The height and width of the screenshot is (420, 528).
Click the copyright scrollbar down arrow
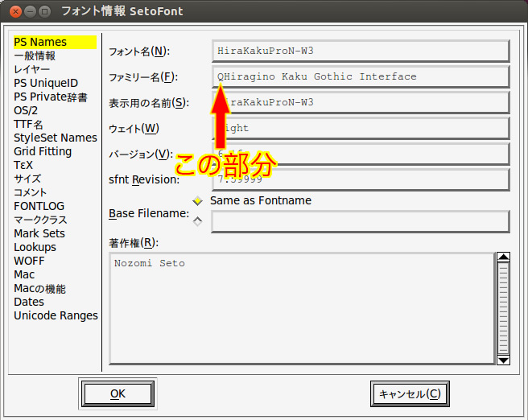[x=503, y=360]
